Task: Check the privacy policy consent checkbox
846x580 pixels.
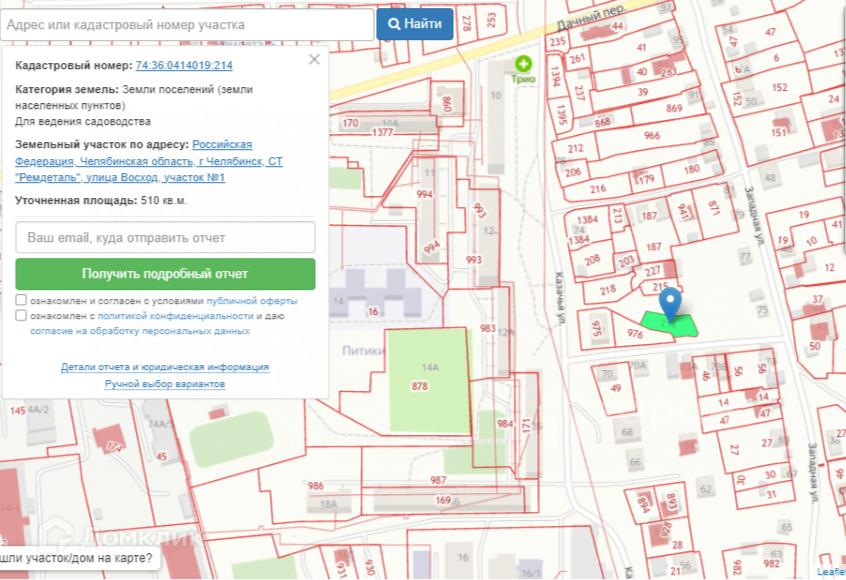Action: (x=21, y=315)
